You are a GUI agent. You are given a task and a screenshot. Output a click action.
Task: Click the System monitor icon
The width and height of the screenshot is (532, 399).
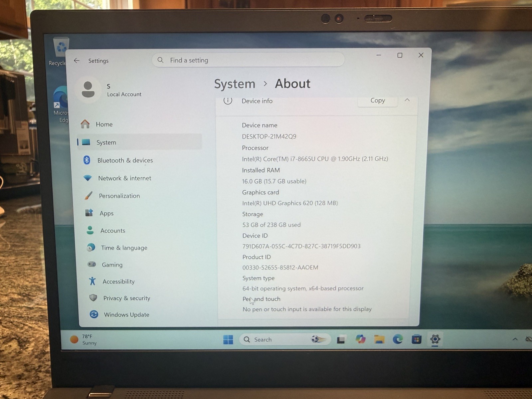(86, 142)
